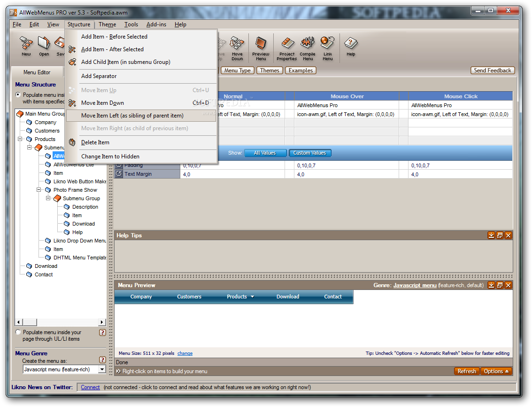Minimize the Help Tips panel
532x407 pixels.
coord(491,235)
